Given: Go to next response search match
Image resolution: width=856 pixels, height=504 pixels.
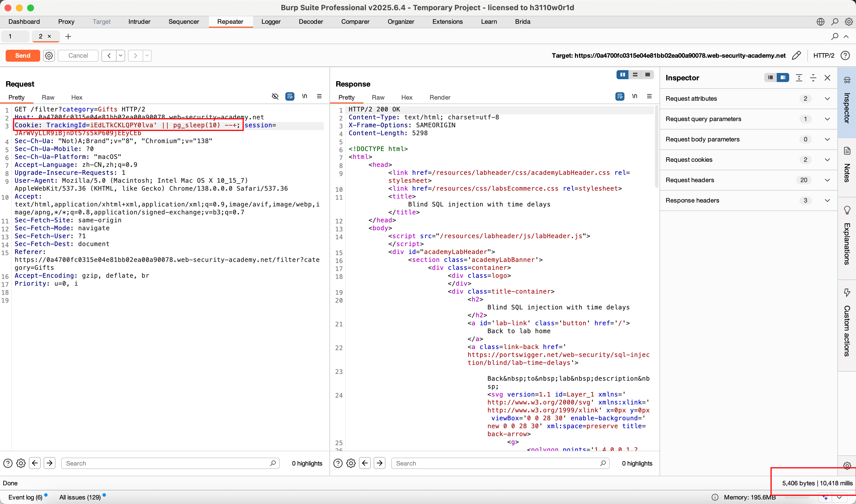Looking at the screenshot, I should click(379, 463).
